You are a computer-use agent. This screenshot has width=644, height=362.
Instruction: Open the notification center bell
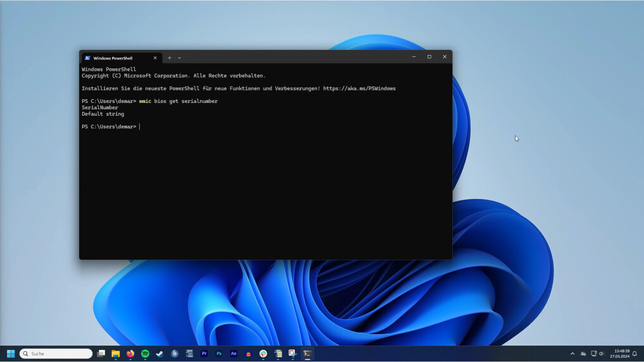[x=635, y=354]
